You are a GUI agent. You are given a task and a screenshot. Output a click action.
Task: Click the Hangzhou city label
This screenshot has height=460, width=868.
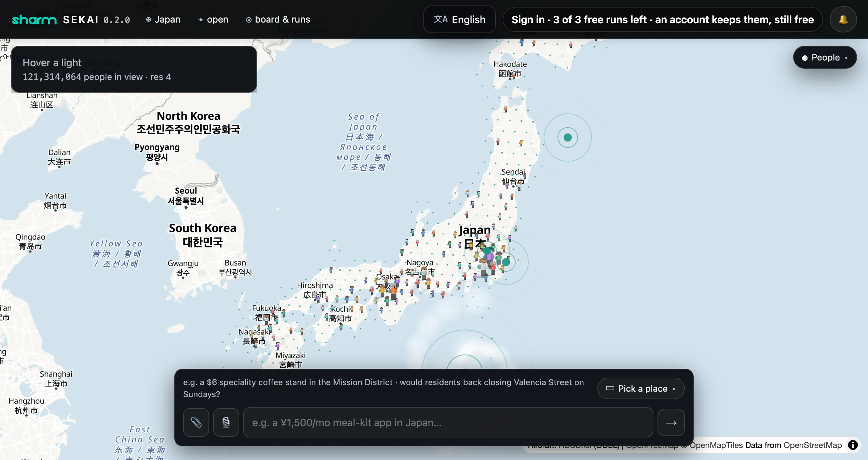tap(26, 405)
